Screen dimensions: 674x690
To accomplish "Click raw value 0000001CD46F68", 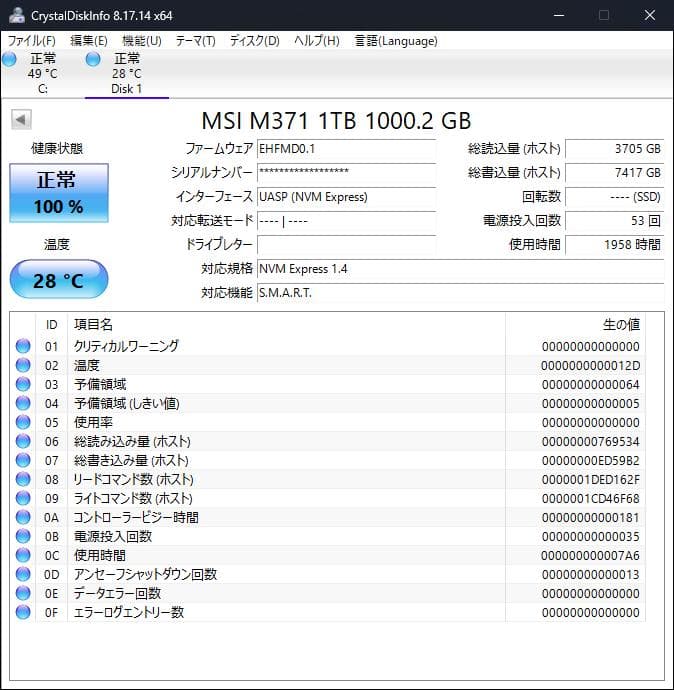I will 590,499.
